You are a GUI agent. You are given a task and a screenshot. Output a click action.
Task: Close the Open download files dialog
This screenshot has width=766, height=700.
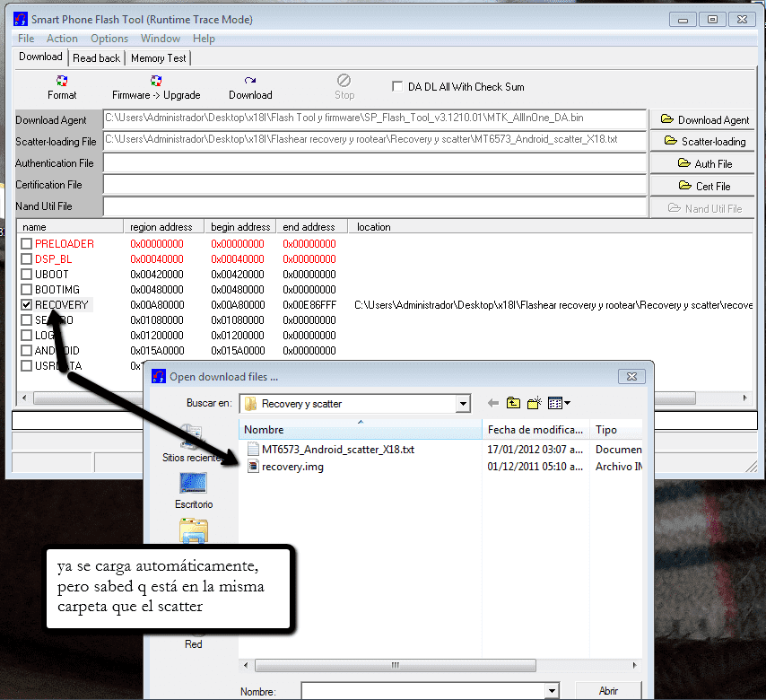[631, 376]
